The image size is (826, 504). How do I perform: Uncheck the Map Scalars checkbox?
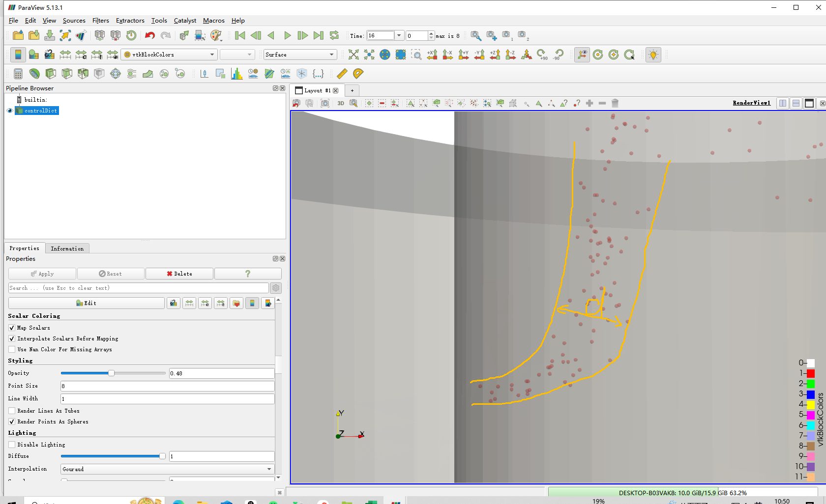pyautogui.click(x=12, y=328)
